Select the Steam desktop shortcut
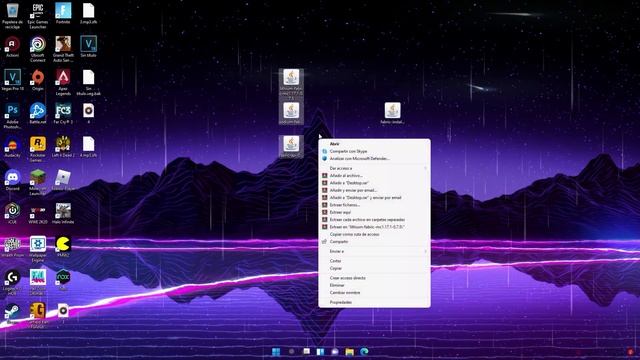Screen dimensions: 640x360 (x=12, y=313)
